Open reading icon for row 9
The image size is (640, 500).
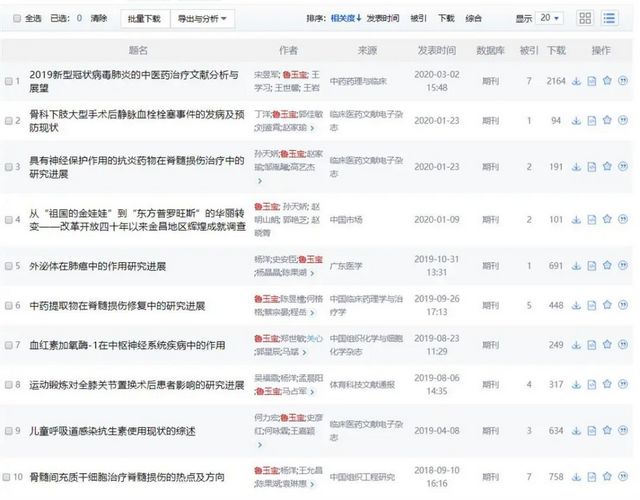[x=591, y=431]
